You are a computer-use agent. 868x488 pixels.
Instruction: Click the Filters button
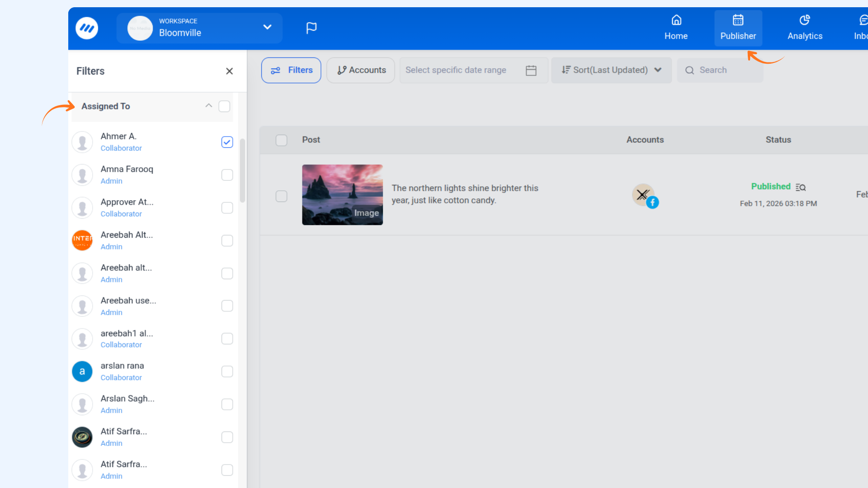[x=291, y=70]
